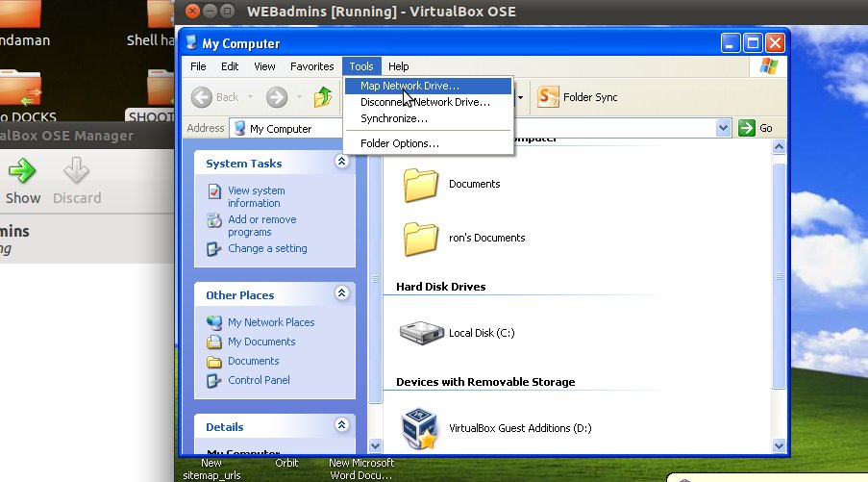Choose Folder Options menu entry
This screenshot has width=868, height=482.
click(428, 143)
